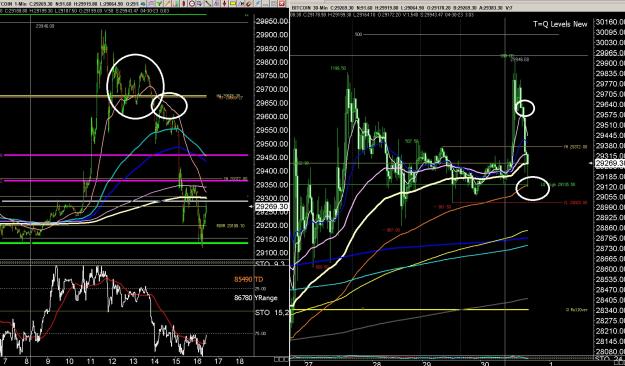Click the 30160.00 price label on right axis
625x366 pixels.
tap(609, 22)
